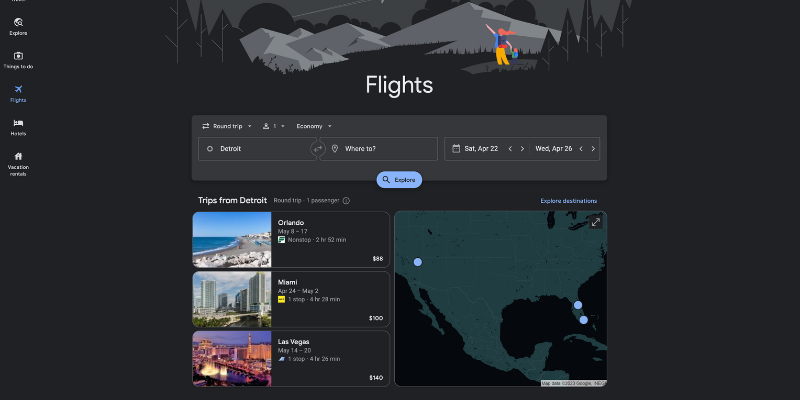Open Vacation rentals in sidebar

(x=18, y=162)
